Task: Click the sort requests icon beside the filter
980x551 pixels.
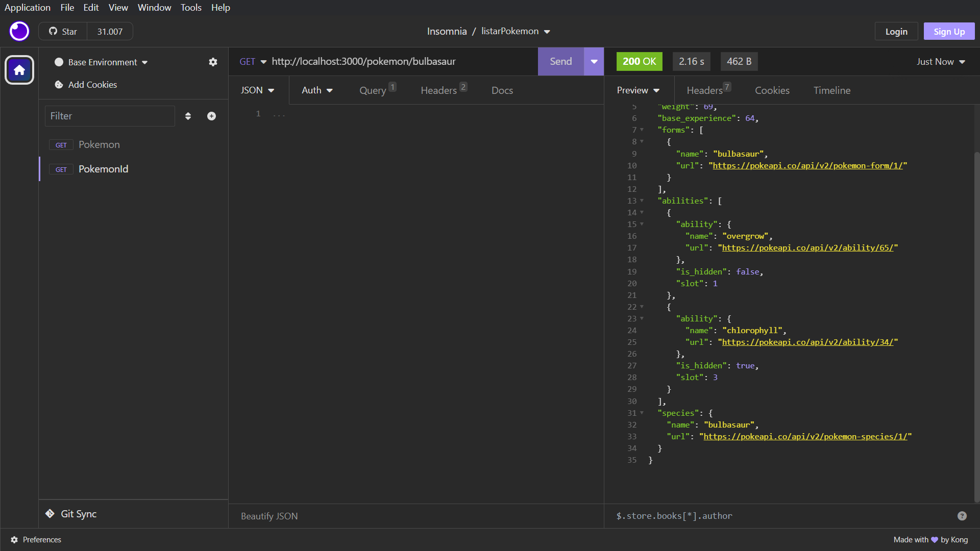Action: point(188,116)
